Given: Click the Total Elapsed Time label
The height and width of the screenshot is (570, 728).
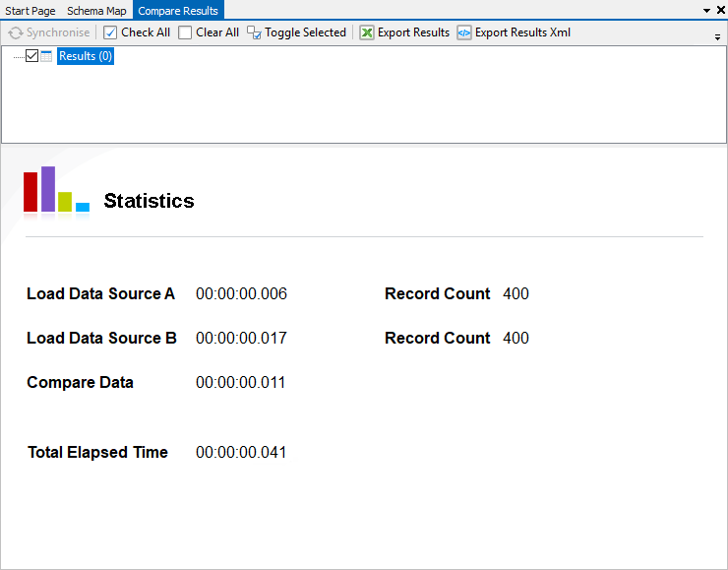Looking at the screenshot, I should (x=98, y=452).
